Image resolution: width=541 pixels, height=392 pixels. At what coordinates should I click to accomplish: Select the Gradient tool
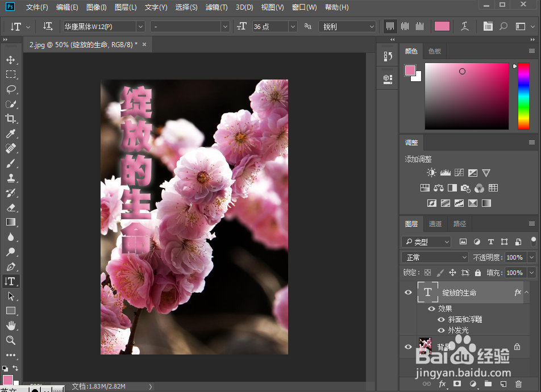11,222
